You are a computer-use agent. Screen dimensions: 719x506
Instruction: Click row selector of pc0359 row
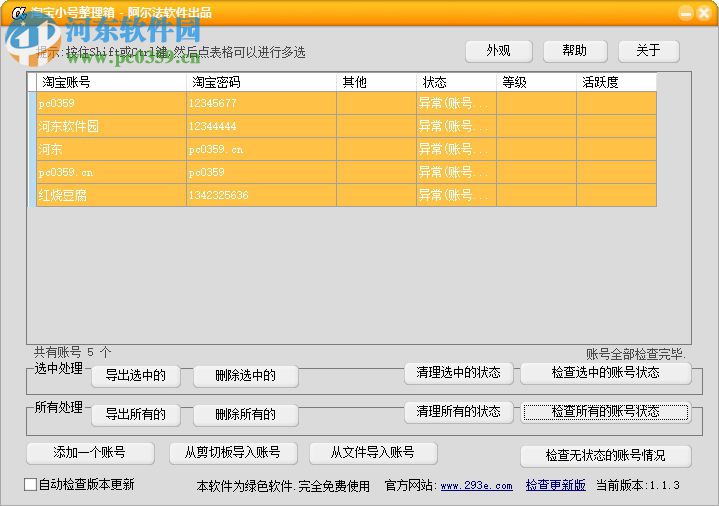coord(32,103)
